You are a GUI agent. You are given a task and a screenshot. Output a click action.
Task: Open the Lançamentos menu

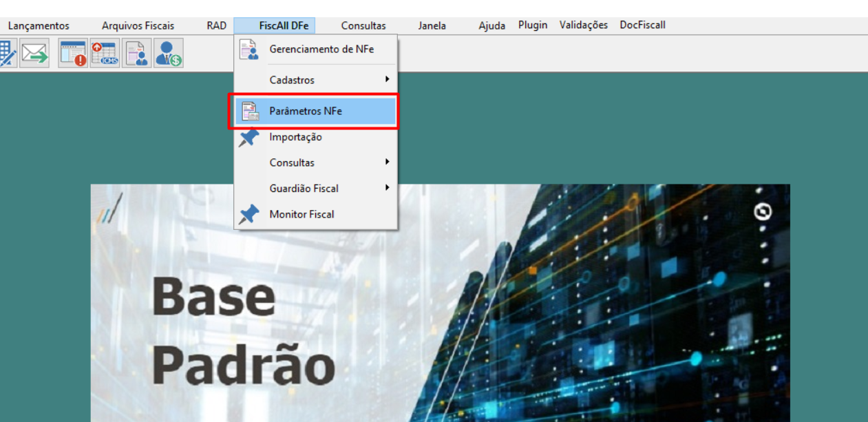click(x=39, y=25)
